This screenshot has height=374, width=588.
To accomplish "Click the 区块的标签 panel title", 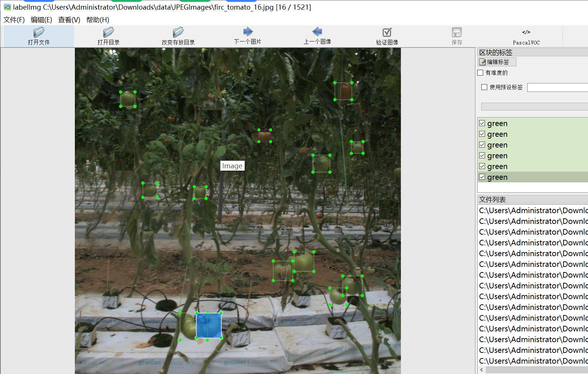I will click(x=496, y=52).
